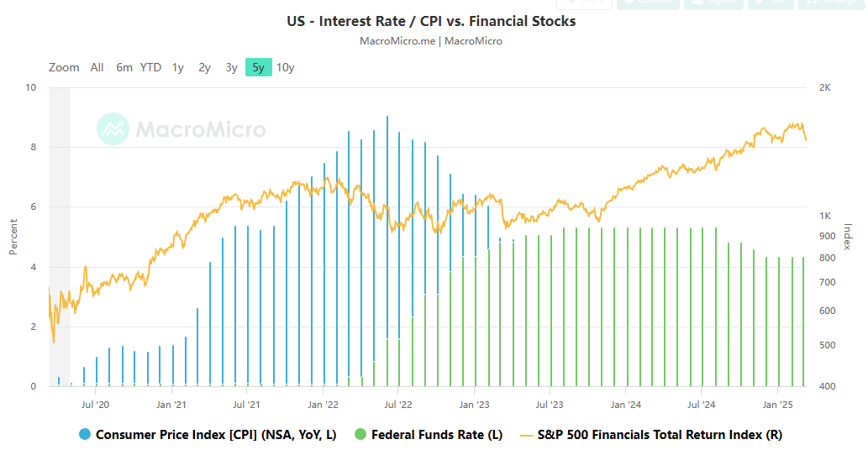Image resolution: width=868 pixels, height=455 pixels.
Task: Click the orange S&P 500 legend line marker
Action: pyautogui.click(x=527, y=435)
